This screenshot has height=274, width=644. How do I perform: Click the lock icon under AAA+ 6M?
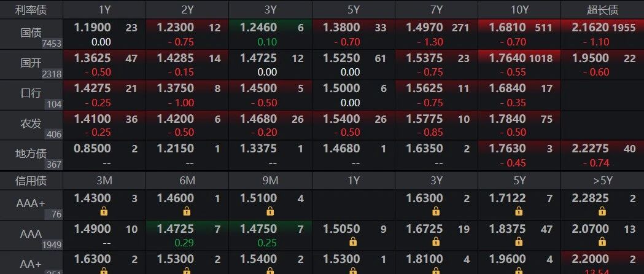pyautogui.click(x=187, y=211)
